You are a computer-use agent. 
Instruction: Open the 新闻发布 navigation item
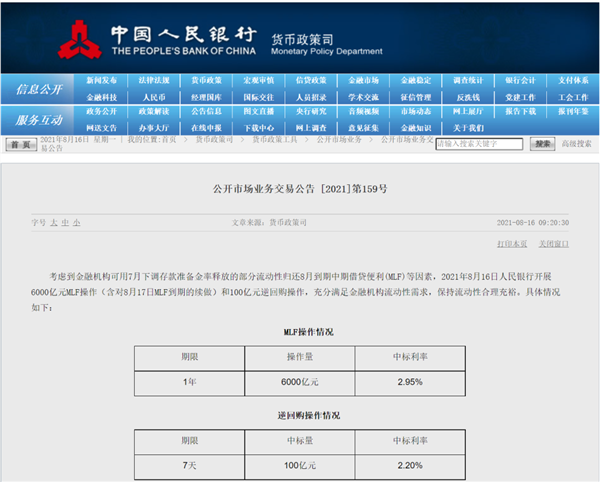tap(101, 80)
